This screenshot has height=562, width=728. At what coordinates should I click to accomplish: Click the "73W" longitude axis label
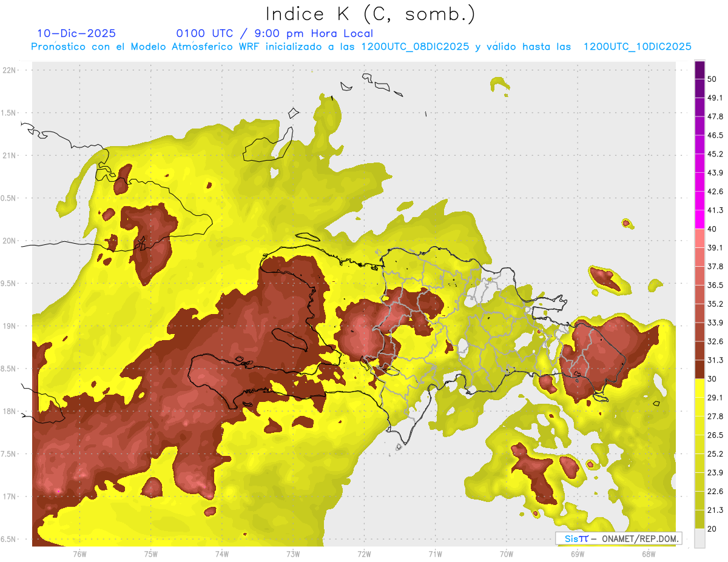tap(293, 554)
